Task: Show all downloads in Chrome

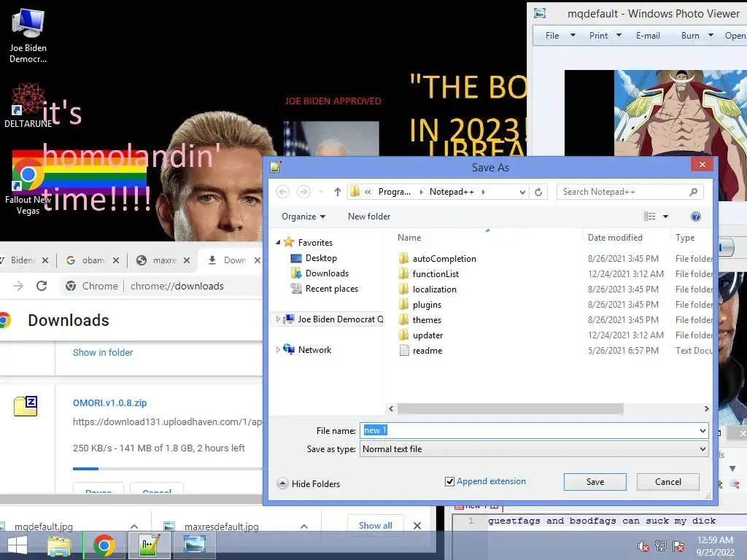Action: click(376, 525)
